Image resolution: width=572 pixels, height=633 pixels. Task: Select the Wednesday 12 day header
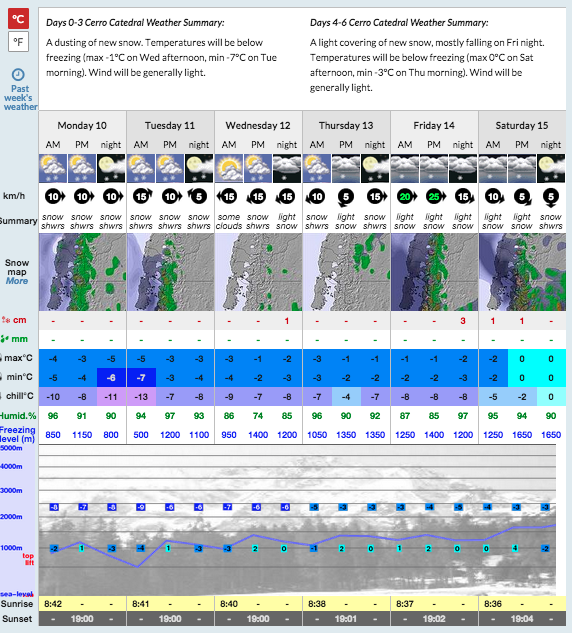[x=258, y=126]
